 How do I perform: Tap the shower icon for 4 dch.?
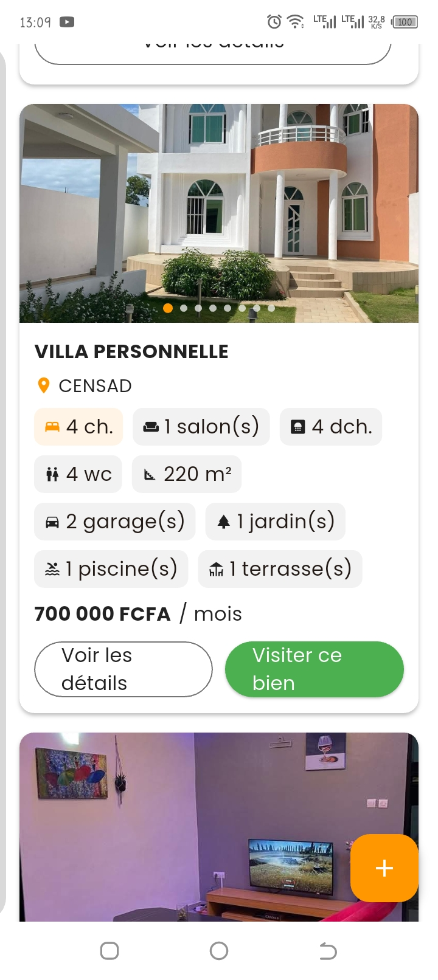point(297,427)
